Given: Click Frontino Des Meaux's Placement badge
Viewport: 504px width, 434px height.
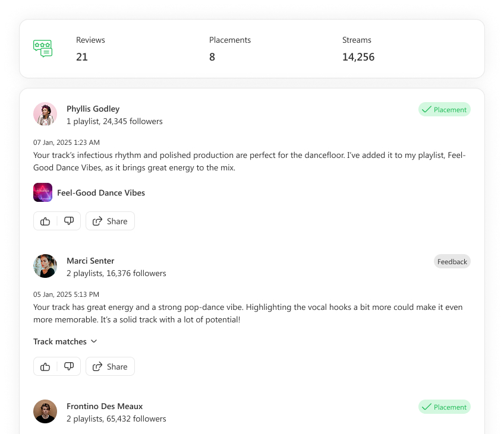Looking at the screenshot, I should pyautogui.click(x=445, y=407).
